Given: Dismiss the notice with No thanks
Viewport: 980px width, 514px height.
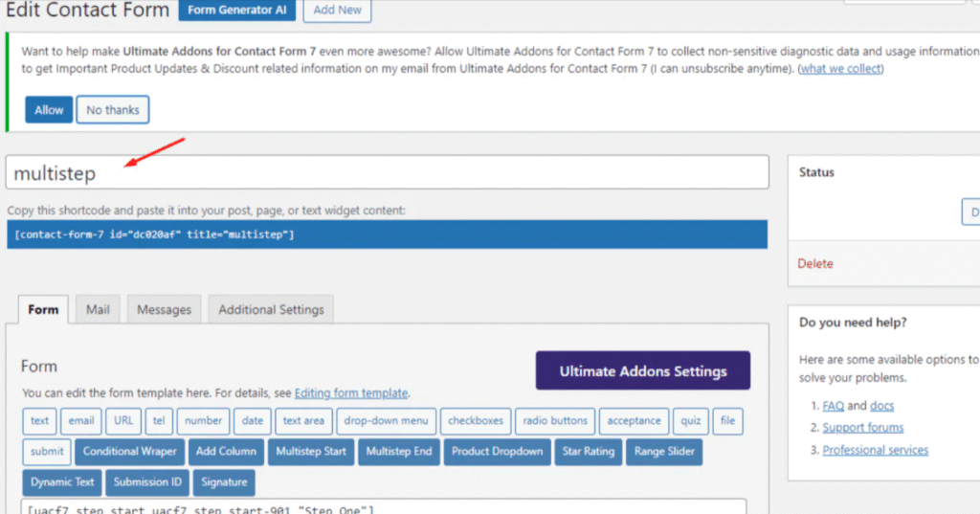Looking at the screenshot, I should [x=113, y=110].
